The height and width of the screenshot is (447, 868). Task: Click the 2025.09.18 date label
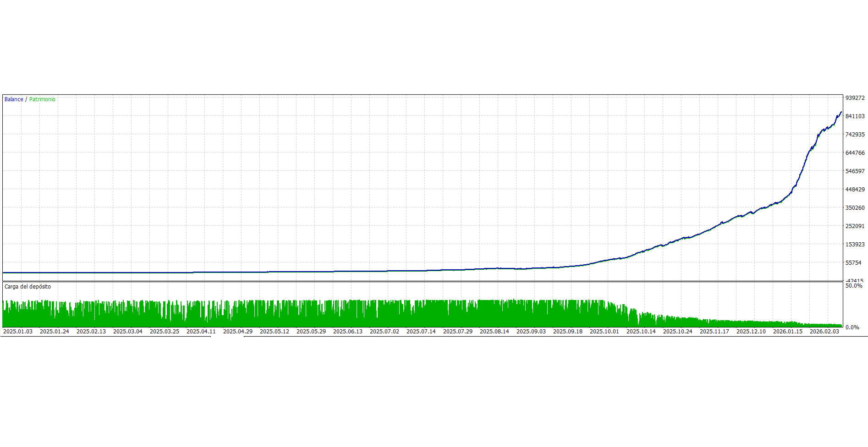[x=568, y=332]
